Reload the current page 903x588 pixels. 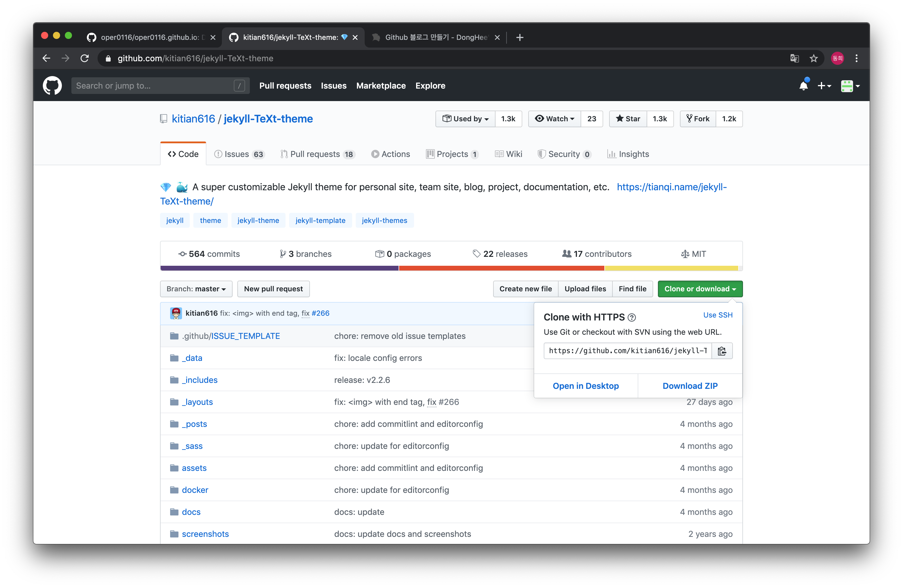(x=84, y=58)
